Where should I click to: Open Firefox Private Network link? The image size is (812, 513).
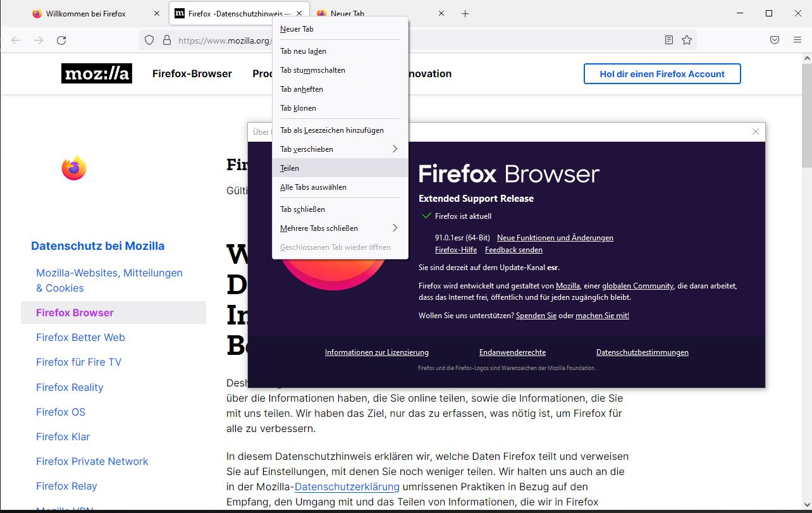(92, 461)
